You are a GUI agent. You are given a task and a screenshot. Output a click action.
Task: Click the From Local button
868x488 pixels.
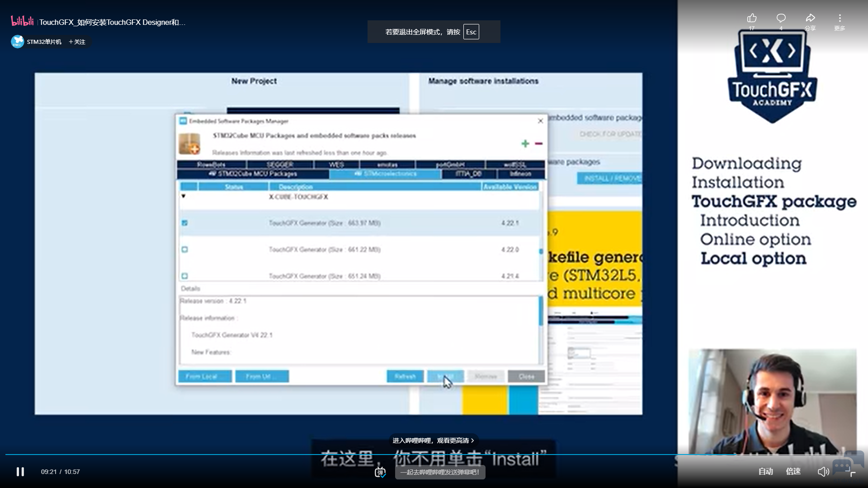coord(205,376)
